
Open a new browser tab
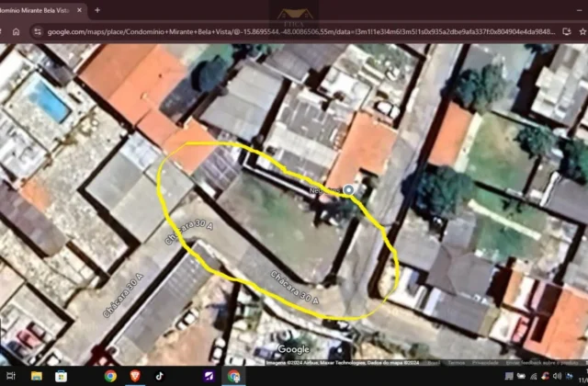pyautogui.click(x=97, y=10)
